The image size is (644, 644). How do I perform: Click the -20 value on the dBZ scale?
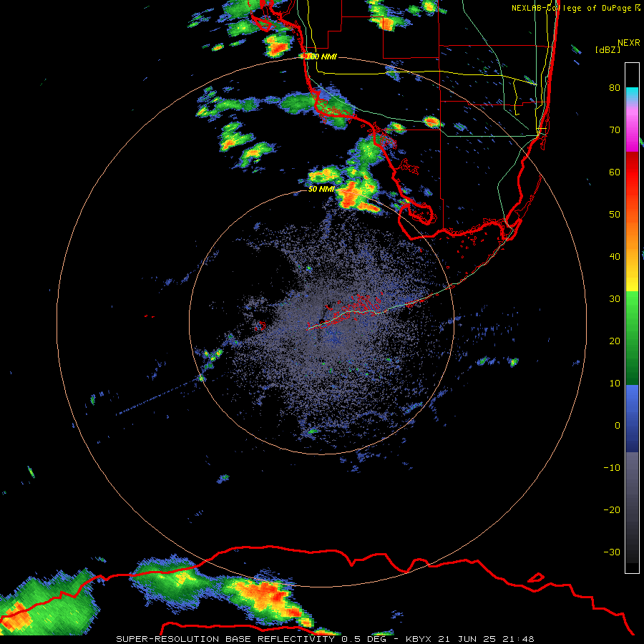point(612,509)
